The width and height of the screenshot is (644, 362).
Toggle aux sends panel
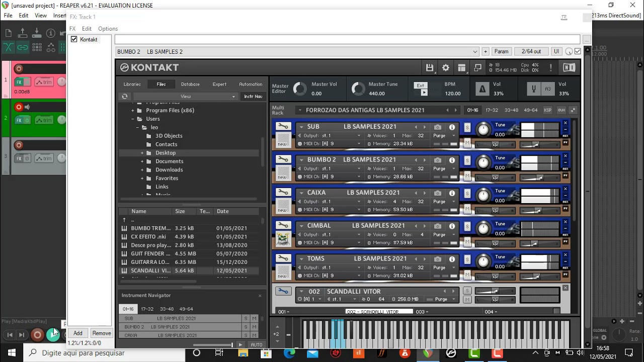[561, 110]
